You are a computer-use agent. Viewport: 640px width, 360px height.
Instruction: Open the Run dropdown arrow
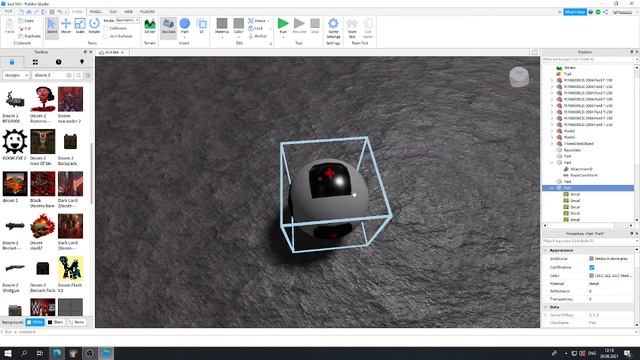pos(283,37)
